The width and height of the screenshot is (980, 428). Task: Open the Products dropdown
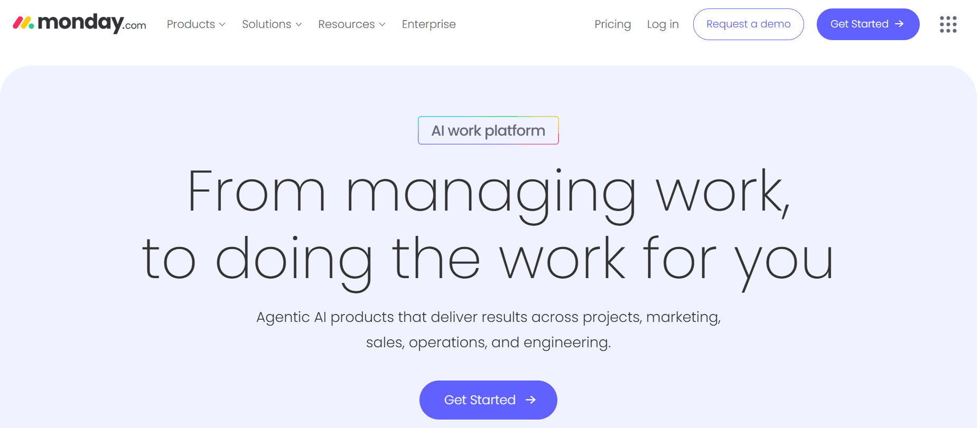(191, 24)
